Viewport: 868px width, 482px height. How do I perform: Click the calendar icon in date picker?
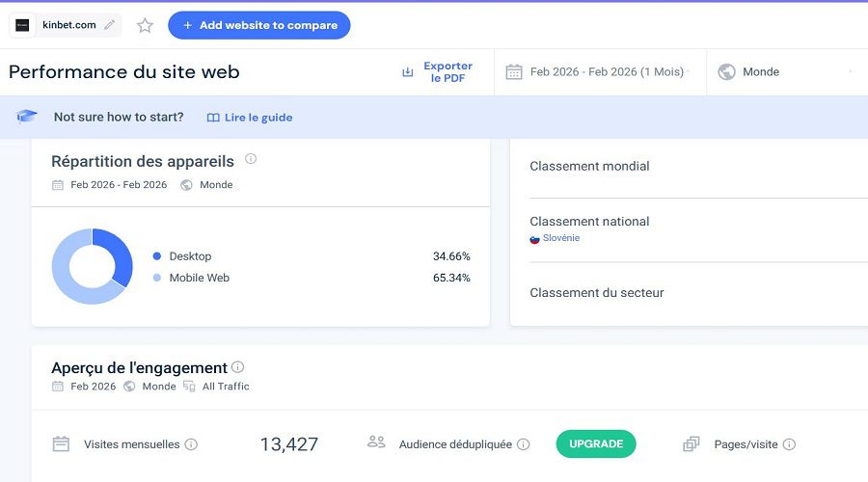click(514, 72)
